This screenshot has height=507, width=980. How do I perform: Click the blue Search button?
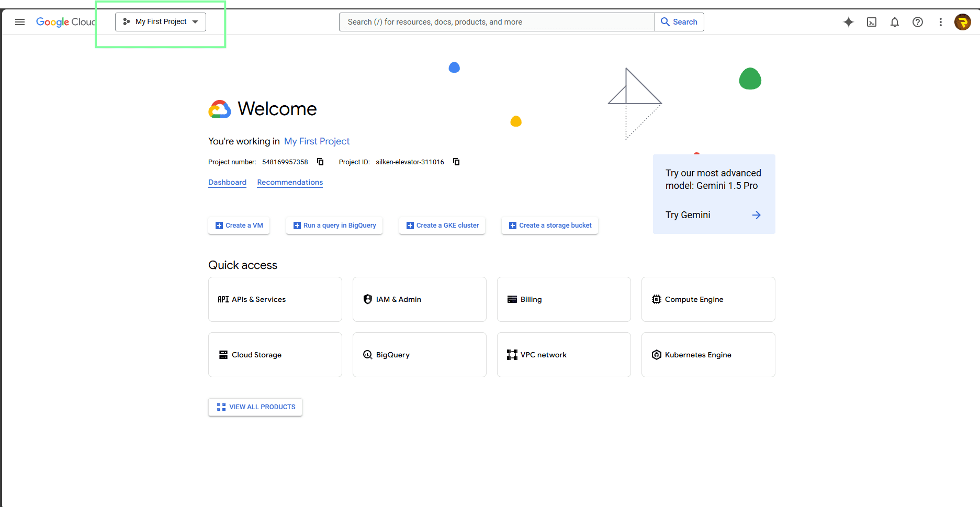679,22
